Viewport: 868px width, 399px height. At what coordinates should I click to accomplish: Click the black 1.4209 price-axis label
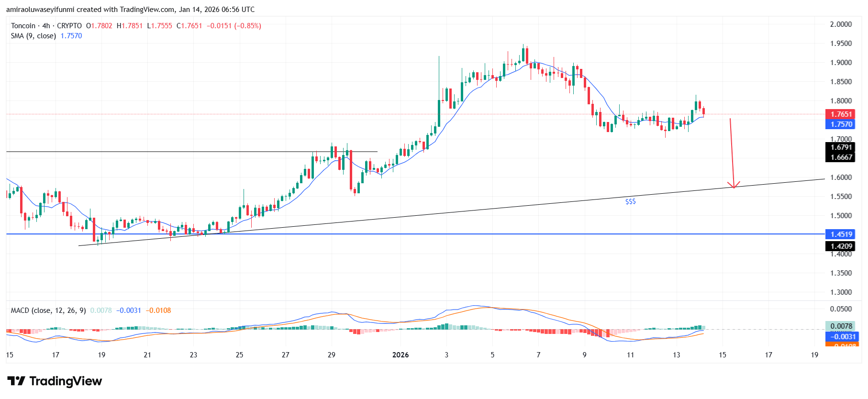(841, 246)
